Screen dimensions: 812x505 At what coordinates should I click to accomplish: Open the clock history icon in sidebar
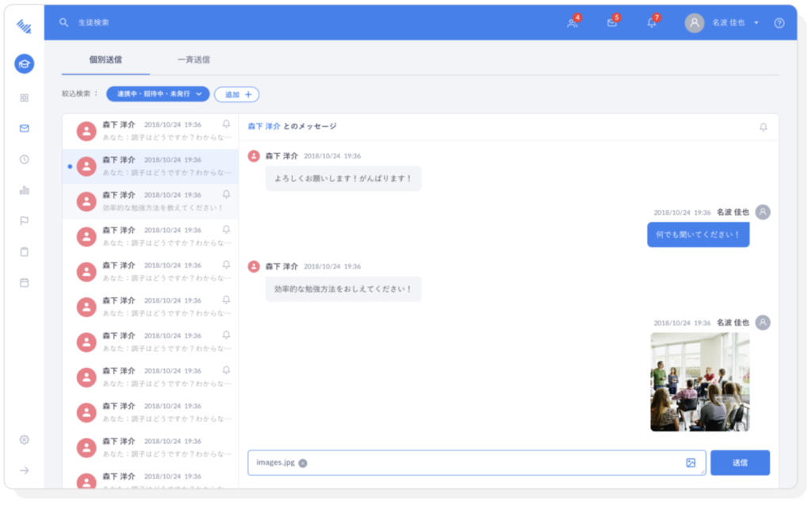(x=24, y=159)
